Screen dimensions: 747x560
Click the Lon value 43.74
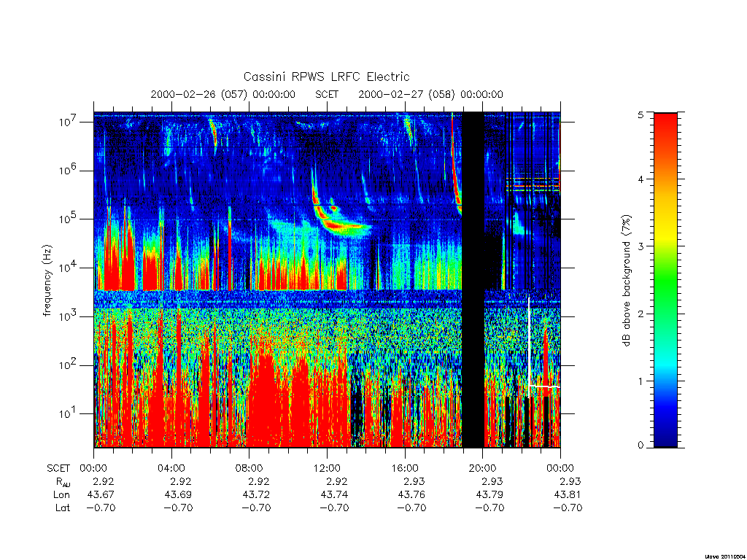point(334,495)
